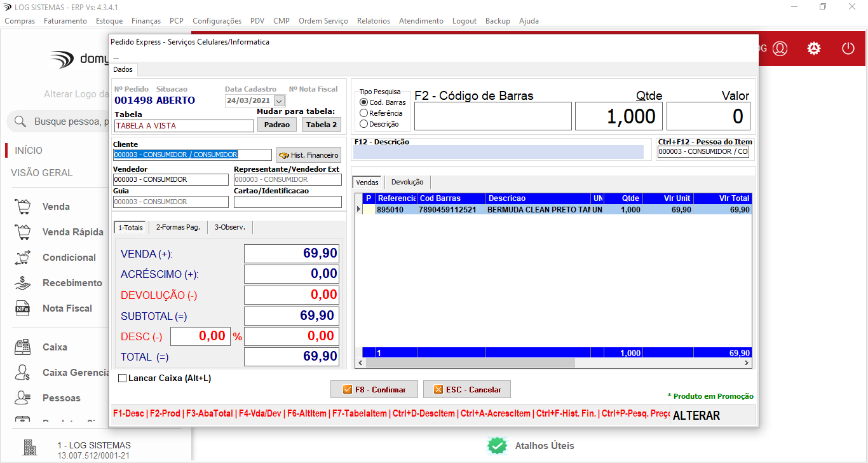Open the Nota Fiscal NFe icon
Viewport: 868px width, 463px height.
point(23,308)
